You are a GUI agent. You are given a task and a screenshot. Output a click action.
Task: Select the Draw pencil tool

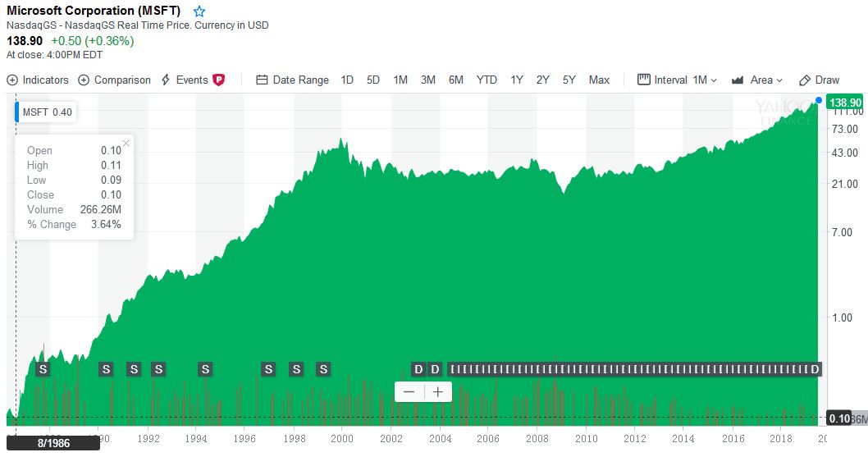[x=805, y=80]
